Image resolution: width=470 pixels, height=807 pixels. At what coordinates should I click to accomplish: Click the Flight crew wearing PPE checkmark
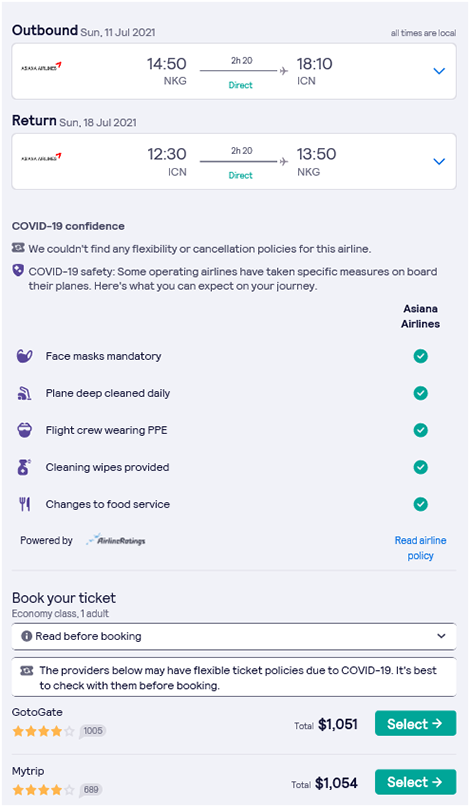tap(421, 430)
